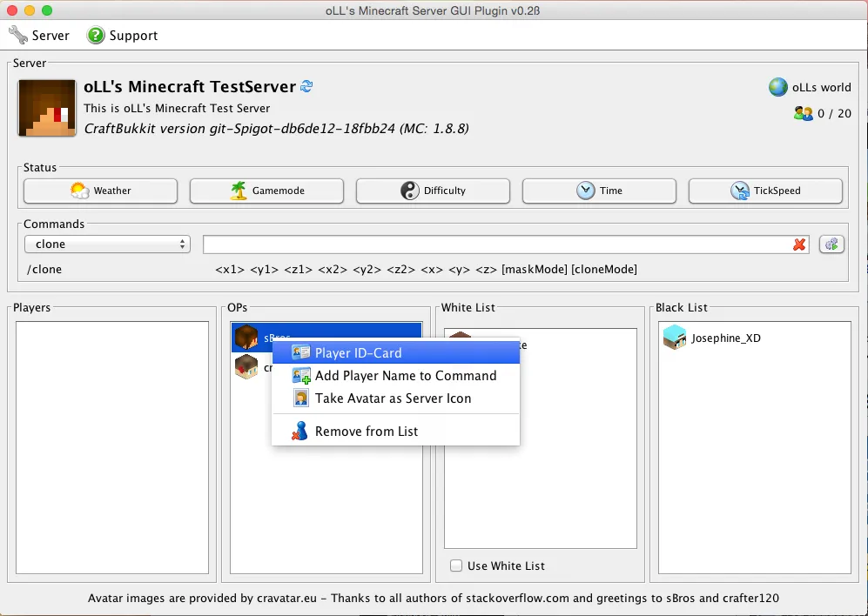The height and width of the screenshot is (616, 868).
Task: Open the TickSpeed status button
Action: pos(765,191)
